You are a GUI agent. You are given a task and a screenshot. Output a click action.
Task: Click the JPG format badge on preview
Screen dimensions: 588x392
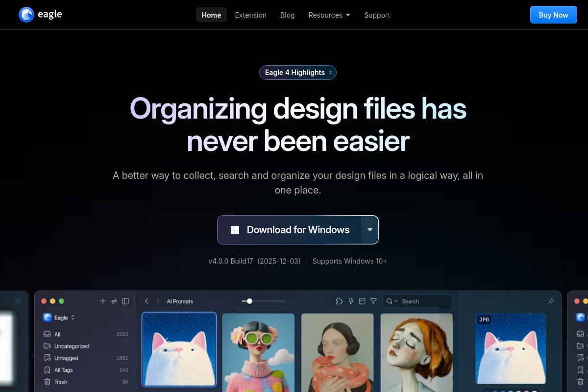484,319
